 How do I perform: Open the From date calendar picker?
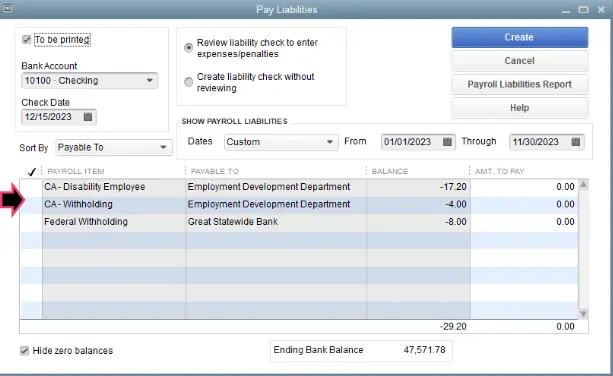447,142
